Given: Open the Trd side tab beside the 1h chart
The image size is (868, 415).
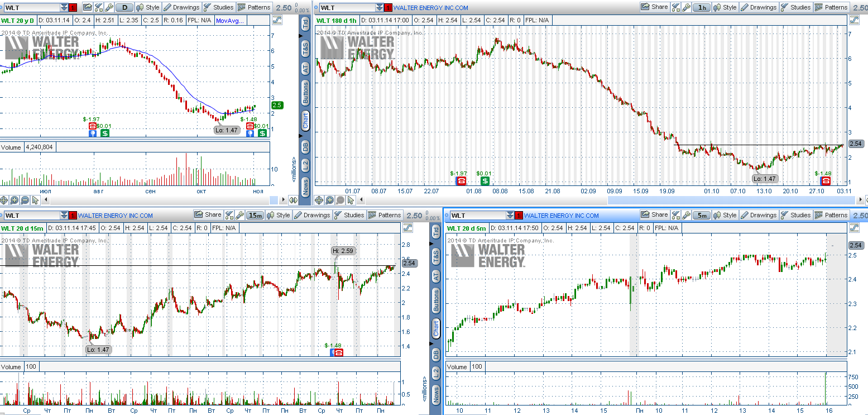Looking at the screenshot, I should tap(305, 24).
